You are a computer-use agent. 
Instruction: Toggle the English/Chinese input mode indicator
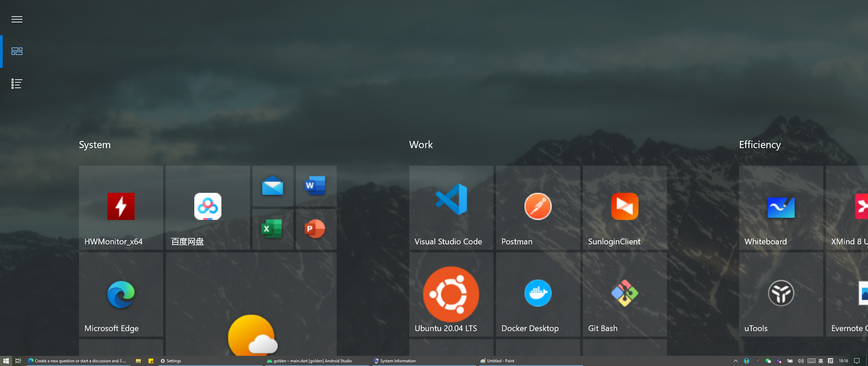[x=821, y=361]
